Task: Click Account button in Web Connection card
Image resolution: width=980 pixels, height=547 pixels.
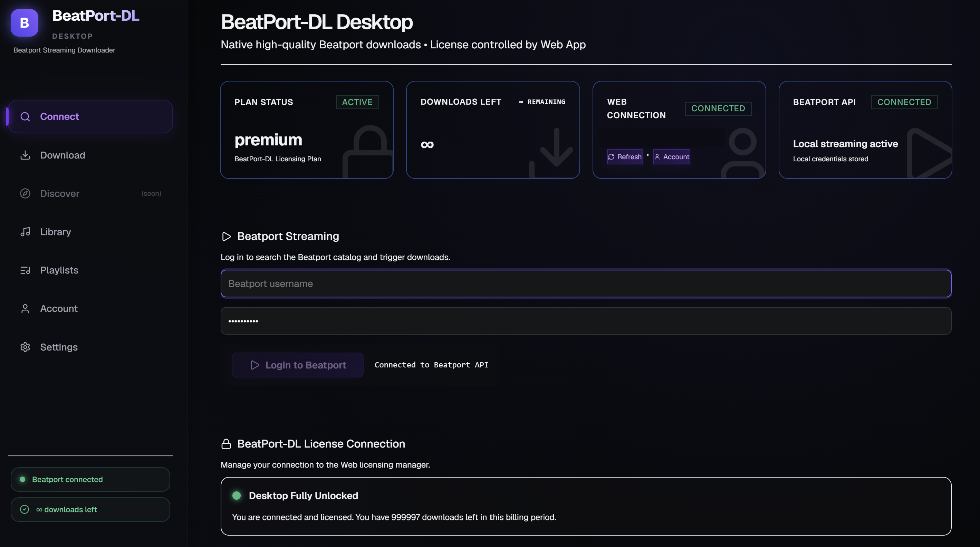Action: pyautogui.click(x=672, y=157)
